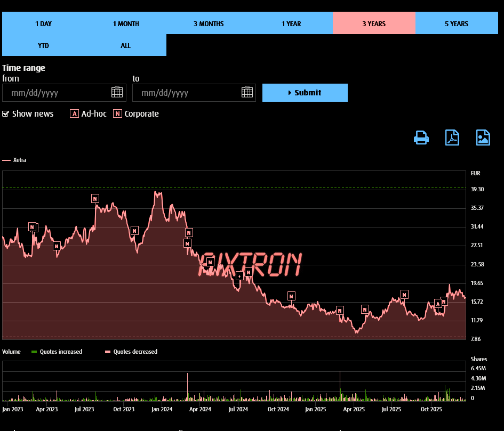This screenshot has height=431, width=504.
Task: Click the Jul 2023 axis label
Action: [x=84, y=409]
